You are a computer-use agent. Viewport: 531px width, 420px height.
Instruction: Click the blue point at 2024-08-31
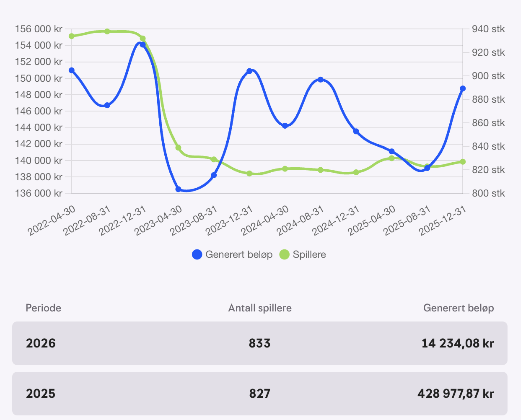(x=321, y=80)
